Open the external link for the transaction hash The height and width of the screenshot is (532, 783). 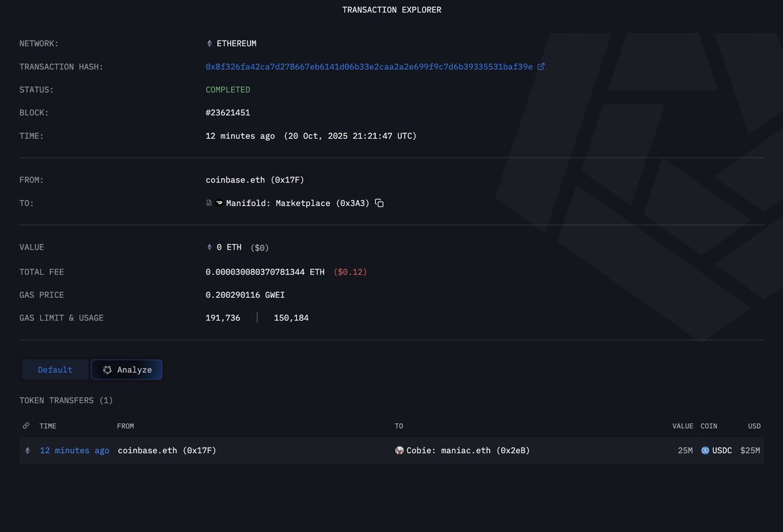pyautogui.click(x=542, y=66)
